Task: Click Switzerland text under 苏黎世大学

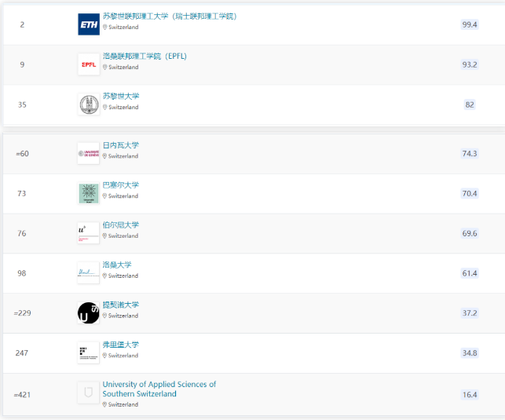Action: click(x=123, y=108)
